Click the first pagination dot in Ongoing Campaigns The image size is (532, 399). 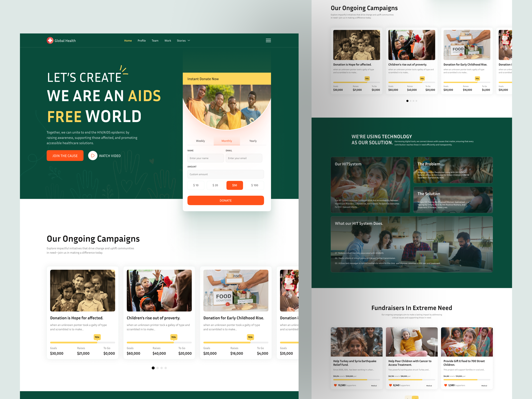tap(153, 368)
